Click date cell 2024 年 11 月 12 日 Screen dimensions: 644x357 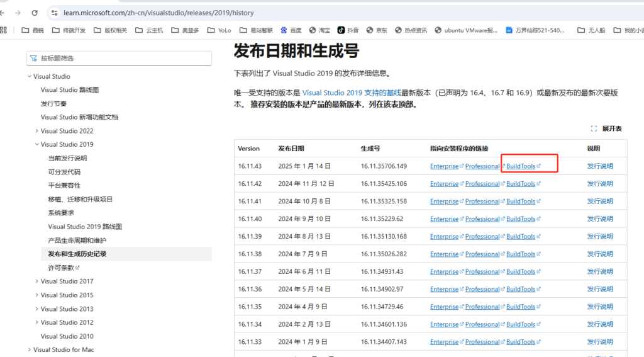pos(306,184)
